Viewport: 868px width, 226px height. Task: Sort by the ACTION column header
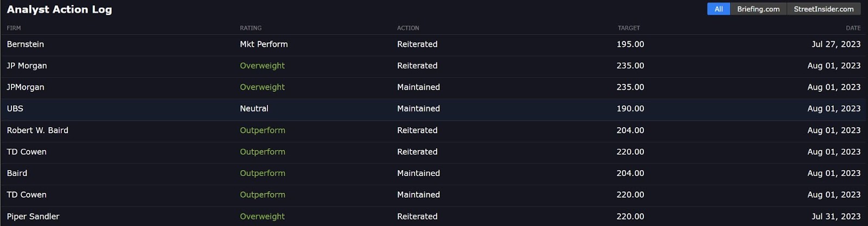point(408,28)
